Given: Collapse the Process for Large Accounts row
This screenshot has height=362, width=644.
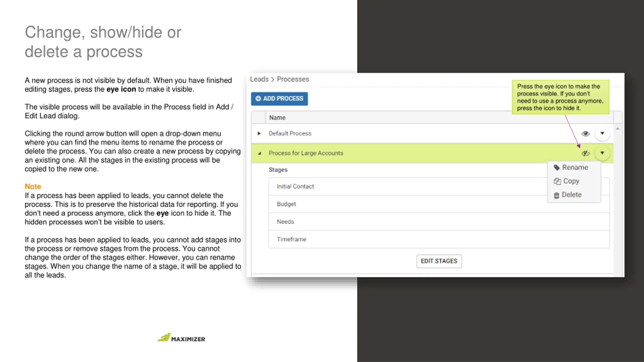Looking at the screenshot, I should [x=259, y=153].
